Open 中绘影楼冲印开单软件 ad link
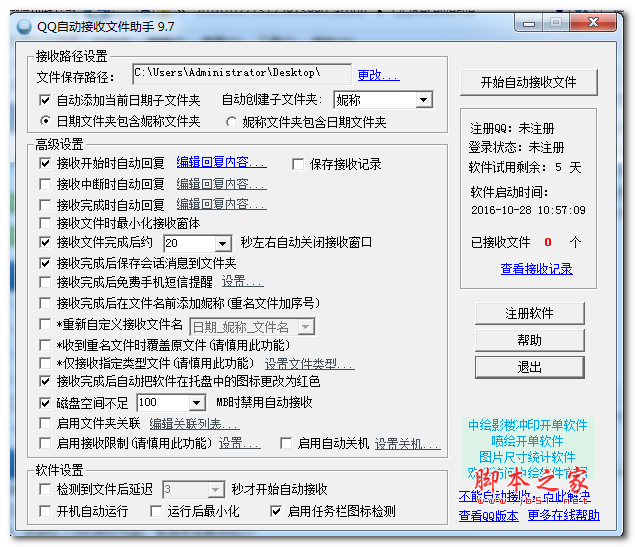Image resolution: width=635 pixels, height=547 pixels. coord(528,425)
